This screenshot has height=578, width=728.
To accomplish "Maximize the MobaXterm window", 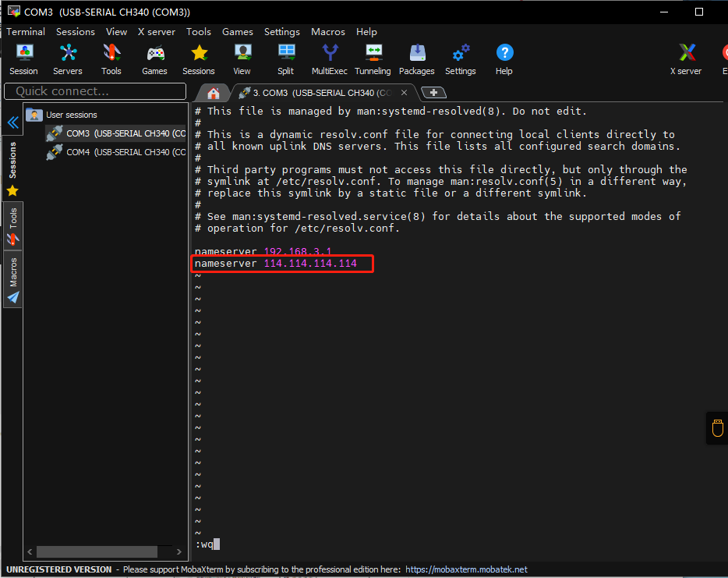I will pyautogui.click(x=698, y=12).
